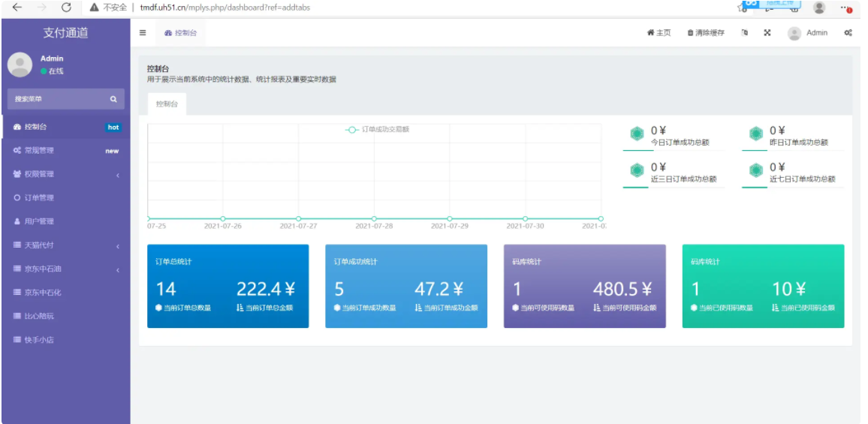Click the 常规管理 gears icon in sidebar

17,151
